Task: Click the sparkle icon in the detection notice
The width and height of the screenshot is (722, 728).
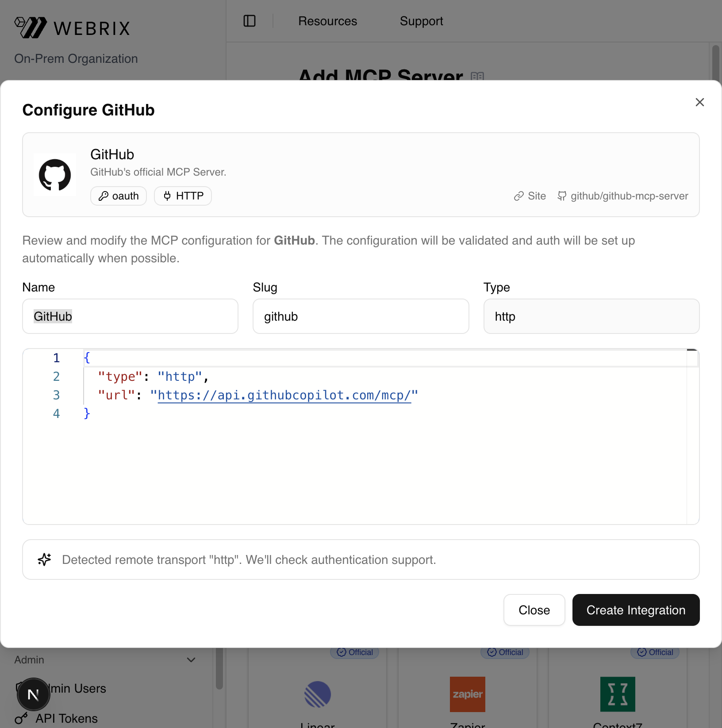Action: point(44,559)
